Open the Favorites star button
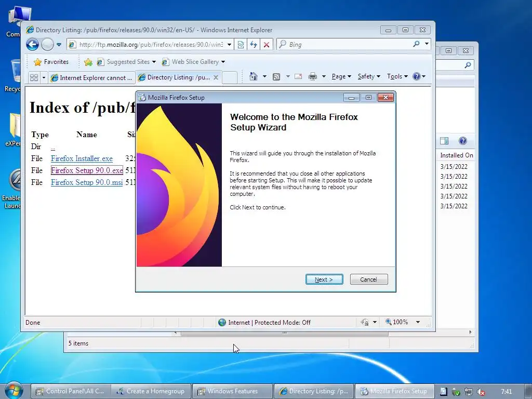 (x=51, y=62)
